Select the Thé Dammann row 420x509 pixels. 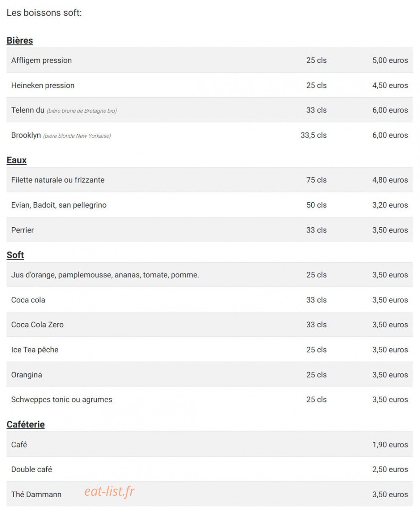point(209,494)
